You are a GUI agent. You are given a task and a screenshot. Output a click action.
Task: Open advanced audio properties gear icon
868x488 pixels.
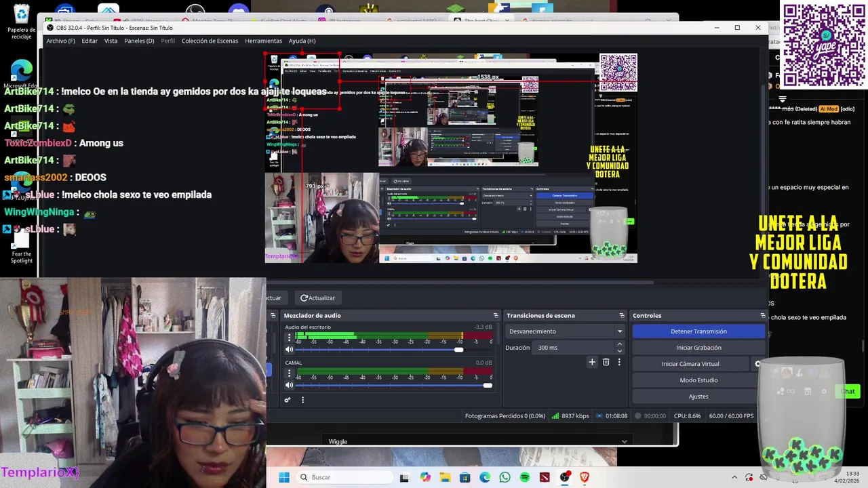[x=288, y=400]
